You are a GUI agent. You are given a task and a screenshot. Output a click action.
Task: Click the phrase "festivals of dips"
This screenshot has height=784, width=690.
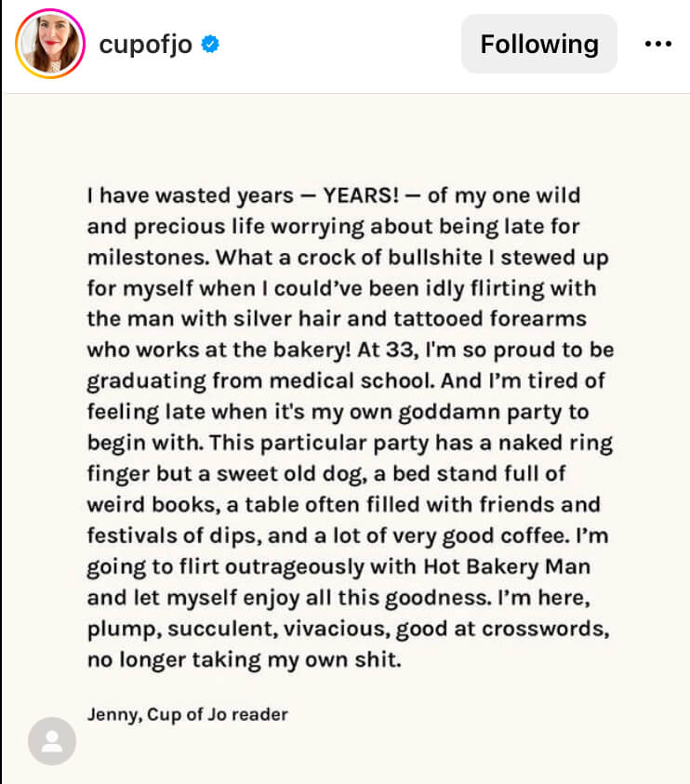174,536
